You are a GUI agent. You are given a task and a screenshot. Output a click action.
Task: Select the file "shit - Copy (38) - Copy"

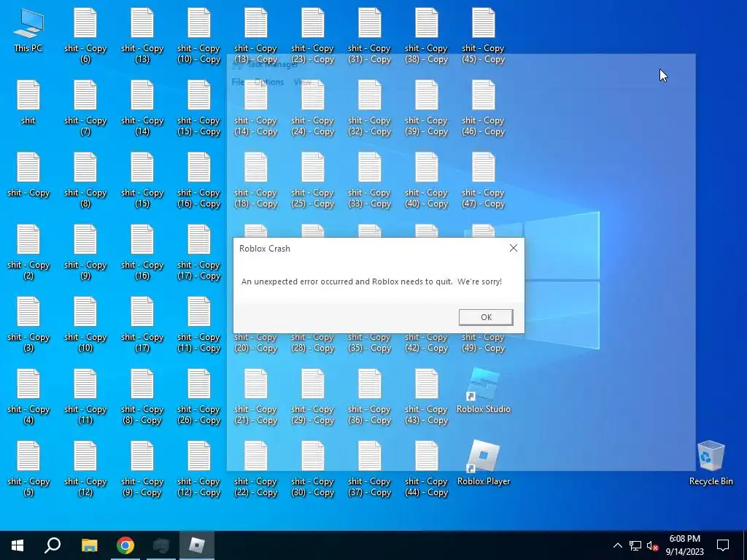(x=426, y=36)
